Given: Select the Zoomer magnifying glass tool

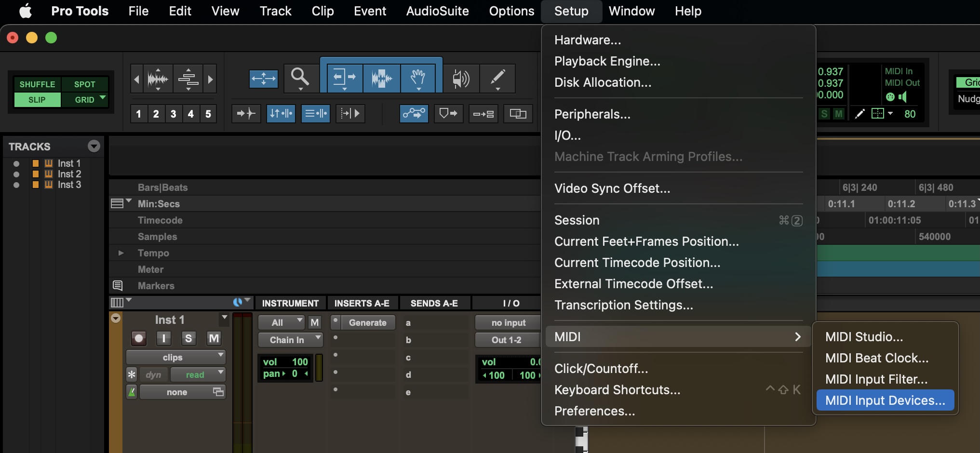Looking at the screenshot, I should pyautogui.click(x=299, y=77).
